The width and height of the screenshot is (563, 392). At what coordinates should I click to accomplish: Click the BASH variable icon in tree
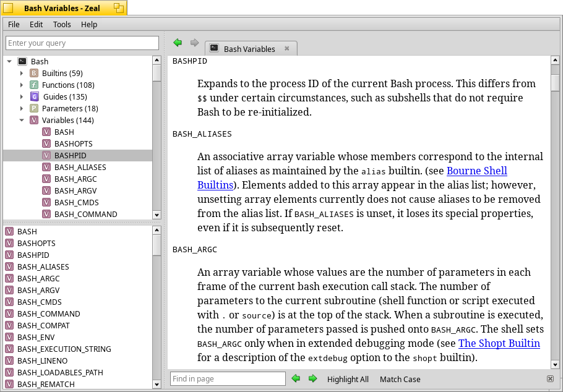coord(46,132)
